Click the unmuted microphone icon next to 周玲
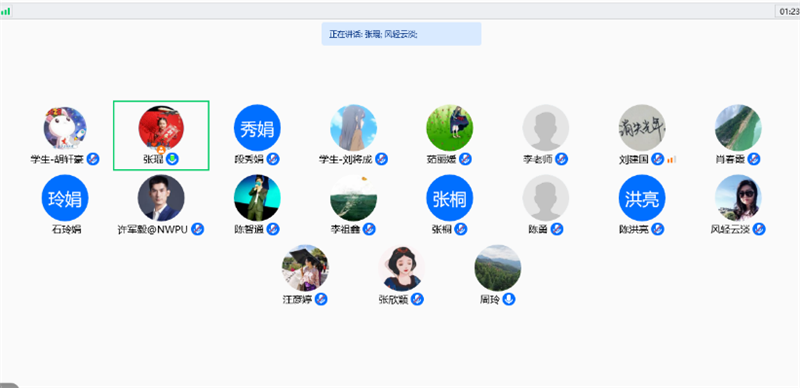 click(x=509, y=299)
